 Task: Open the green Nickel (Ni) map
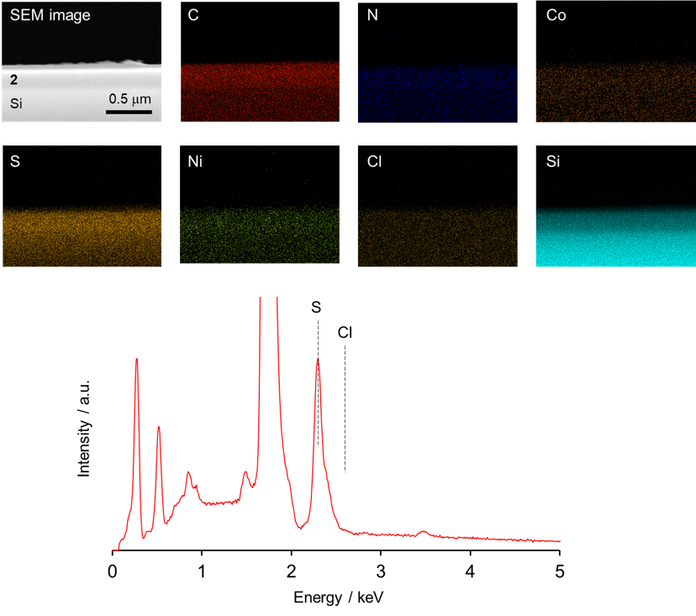(x=260, y=204)
